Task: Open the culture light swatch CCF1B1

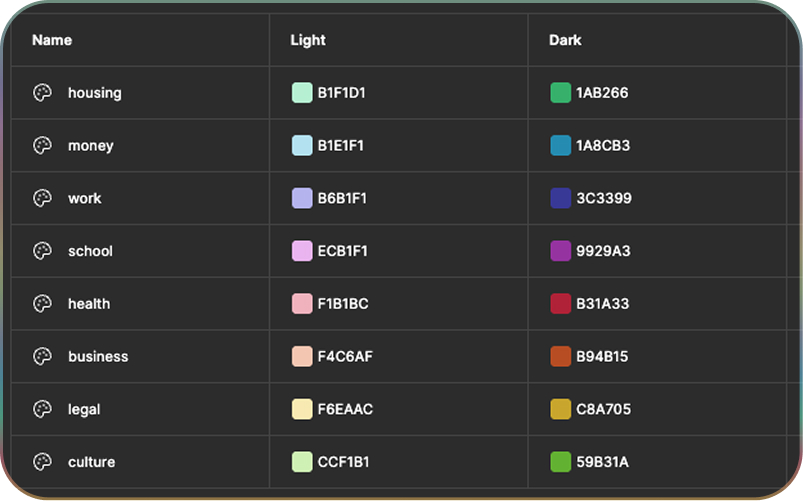Action: click(302, 462)
